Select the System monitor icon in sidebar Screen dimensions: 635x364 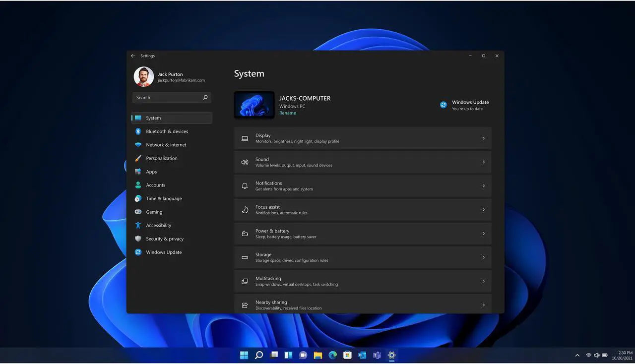[138, 118]
